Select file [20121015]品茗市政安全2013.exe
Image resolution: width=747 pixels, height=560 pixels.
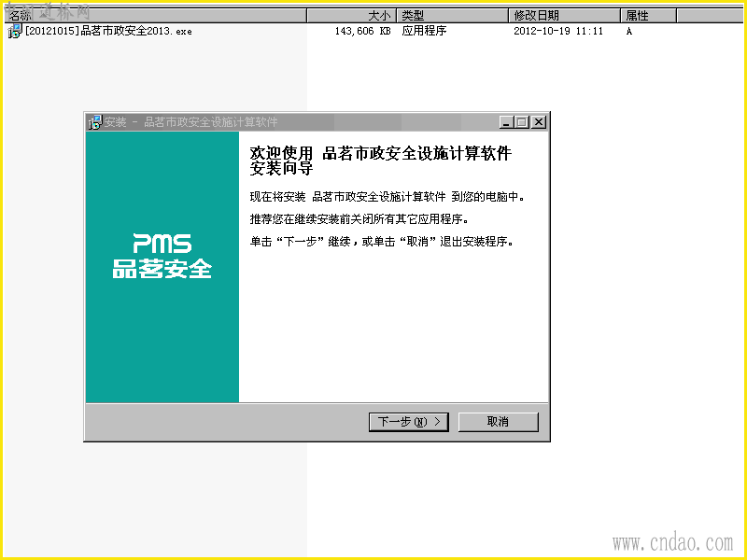coord(108,32)
